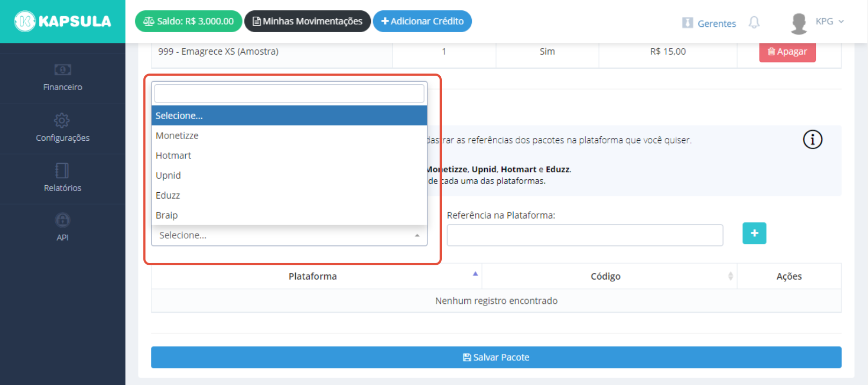Viewport: 868px width, 385px height.
Task: Click the API sidebar label
Action: point(62,237)
